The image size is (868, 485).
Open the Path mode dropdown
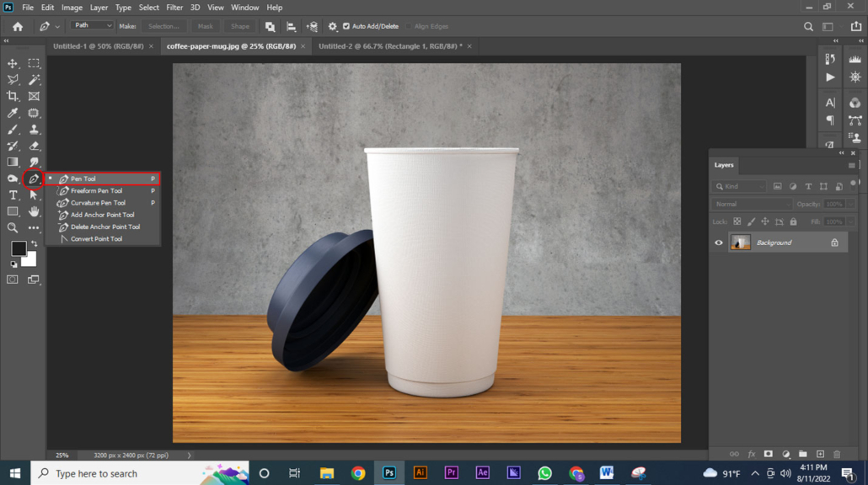[93, 26]
